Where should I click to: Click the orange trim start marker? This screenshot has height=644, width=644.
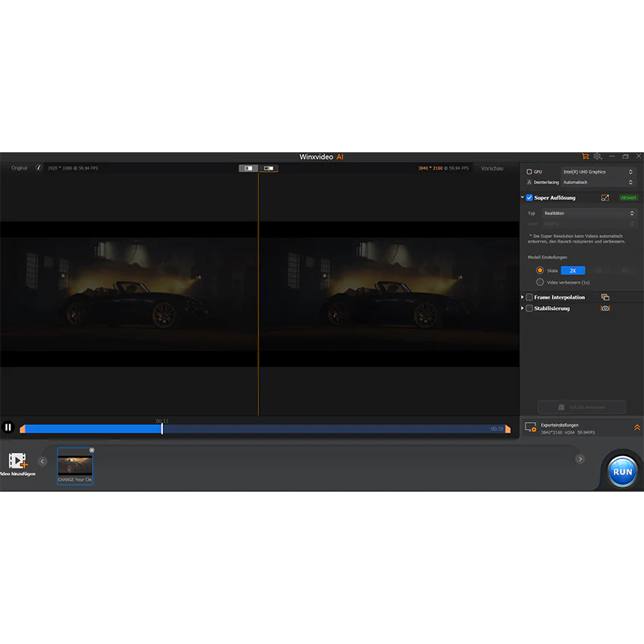pyautogui.click(x=22, y=429)
